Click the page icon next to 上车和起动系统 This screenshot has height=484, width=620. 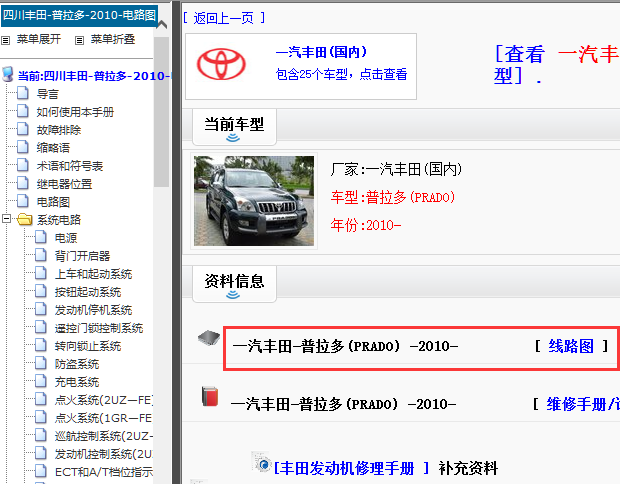pos(41,274)
